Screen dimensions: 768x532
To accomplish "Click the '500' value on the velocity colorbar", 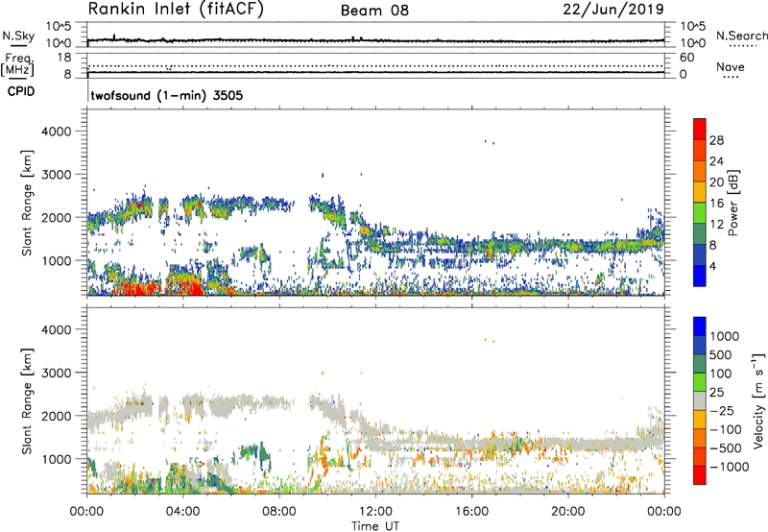I will pos(721,355).
